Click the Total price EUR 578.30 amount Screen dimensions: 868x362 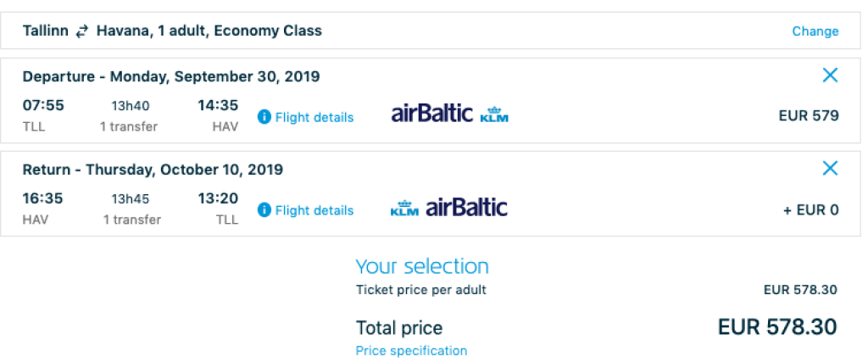[776, 326]
